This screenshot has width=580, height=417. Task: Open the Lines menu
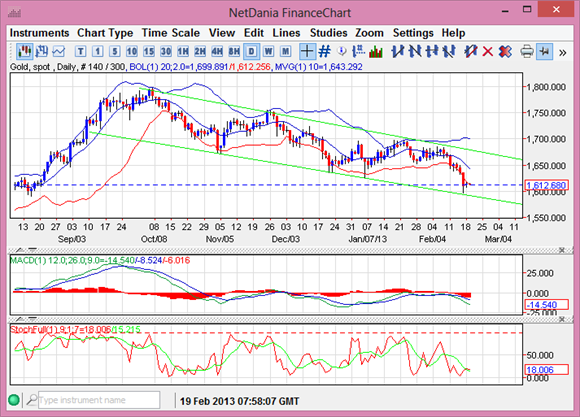[x=286, y=33]
